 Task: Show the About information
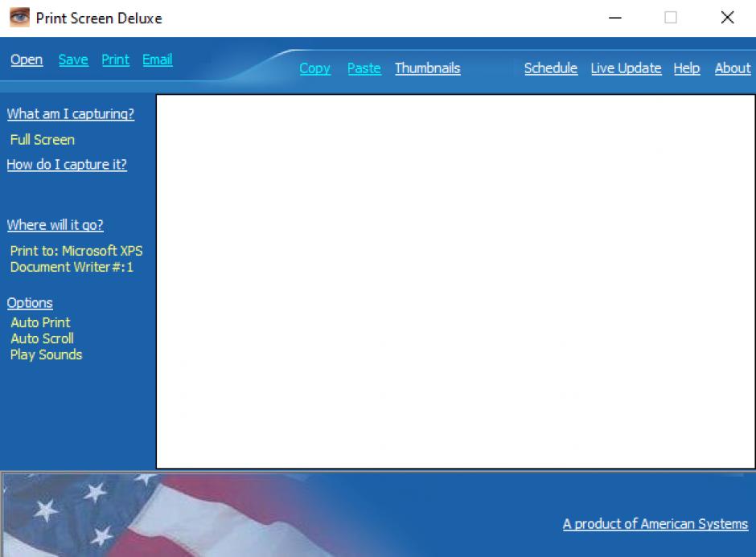(733, 68)
